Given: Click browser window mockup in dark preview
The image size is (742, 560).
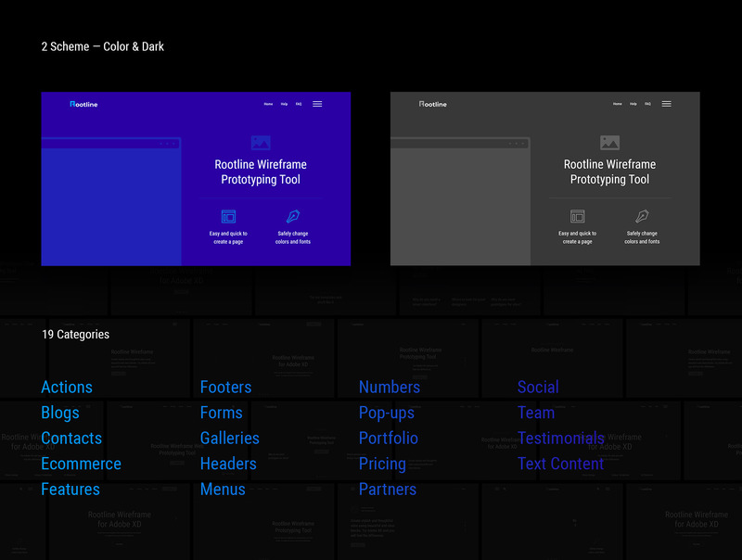Looking at the screenshot, I should 460,201.
